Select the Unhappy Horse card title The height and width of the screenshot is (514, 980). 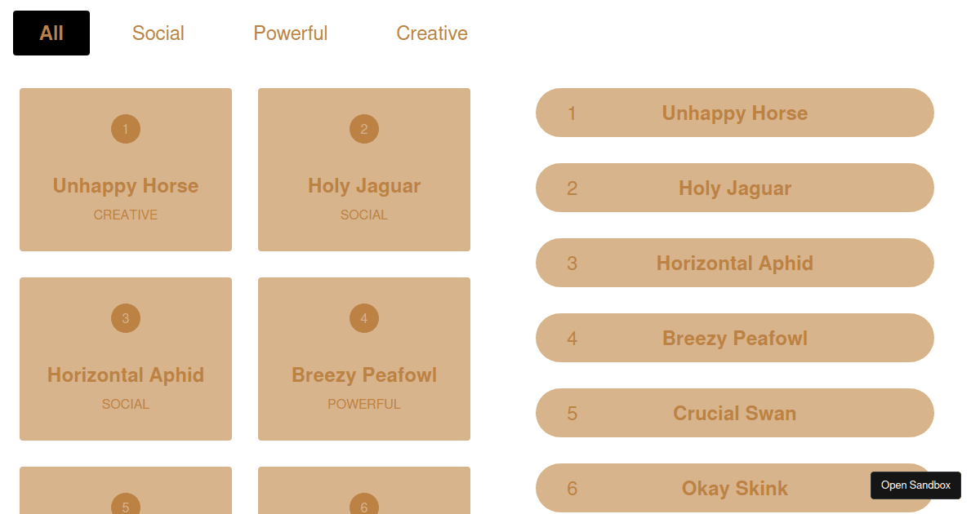click(126, 186)
